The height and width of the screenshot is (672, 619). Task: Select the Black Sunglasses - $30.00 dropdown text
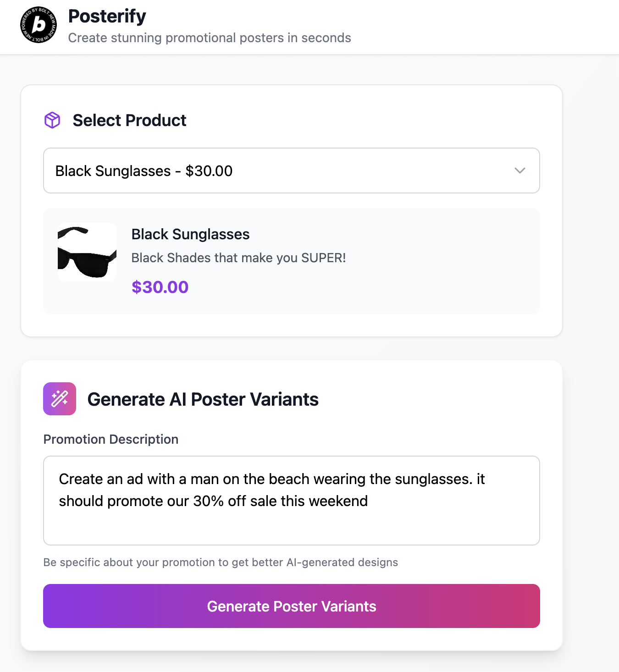(x=144, y=171)
